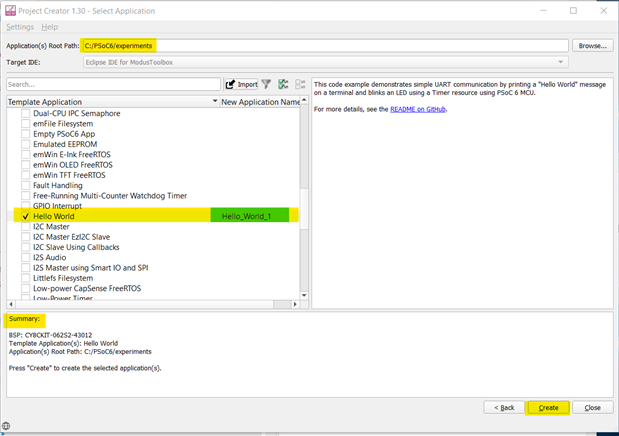Image resolution: width=619 pixels, height=436 pixels.
Task: Click the Project Creator app icon in title bar
Action: click(x=10, y=11)
